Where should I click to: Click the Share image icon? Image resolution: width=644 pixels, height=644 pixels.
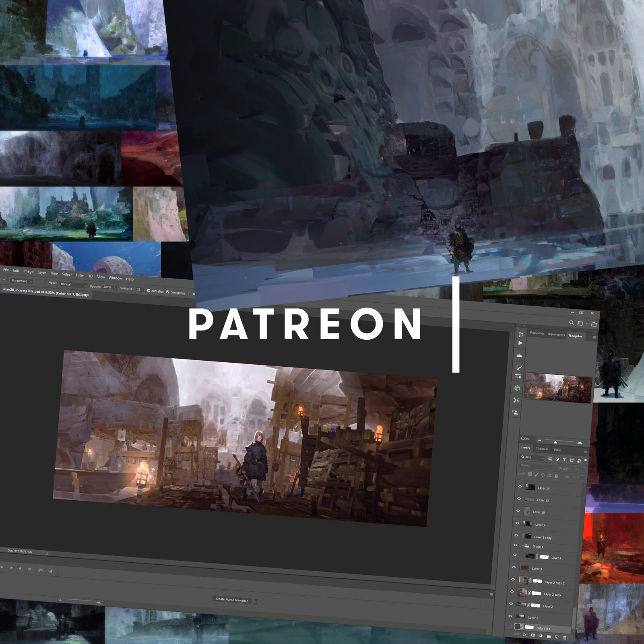594,324
